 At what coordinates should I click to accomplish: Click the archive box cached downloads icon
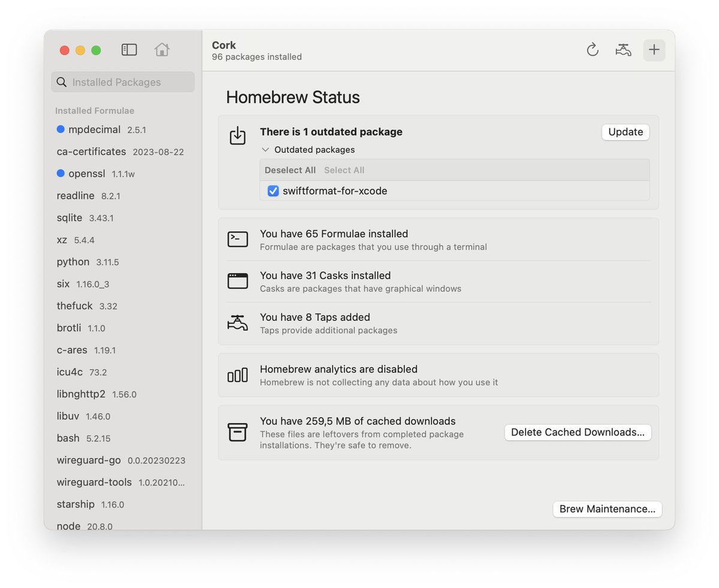[x=238, y=432]
